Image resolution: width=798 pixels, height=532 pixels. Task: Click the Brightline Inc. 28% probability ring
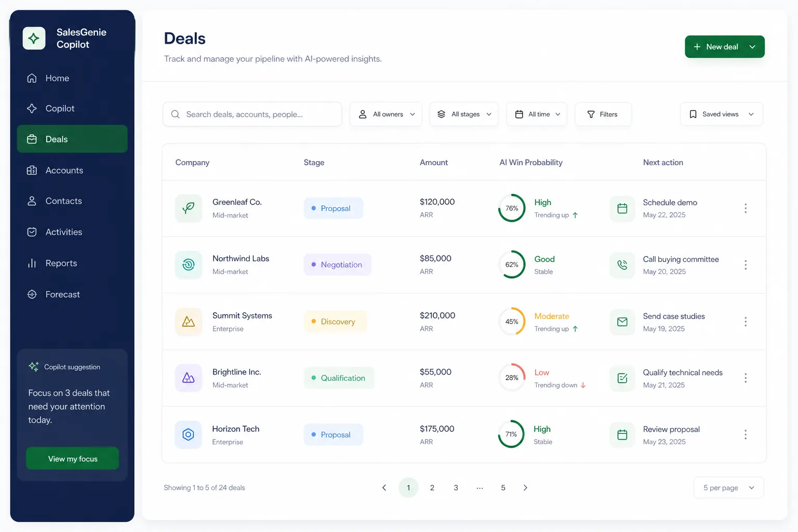[x=512, y=378]
